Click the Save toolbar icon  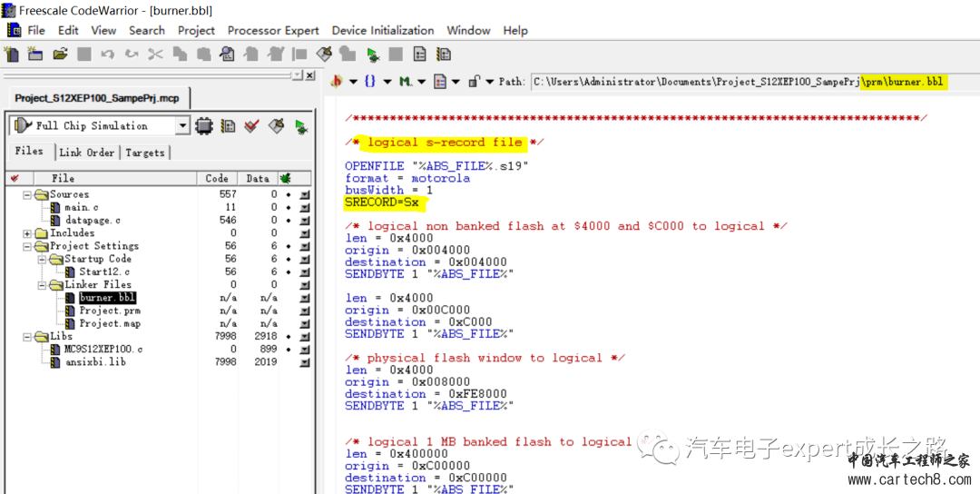(x=83, y=54)
